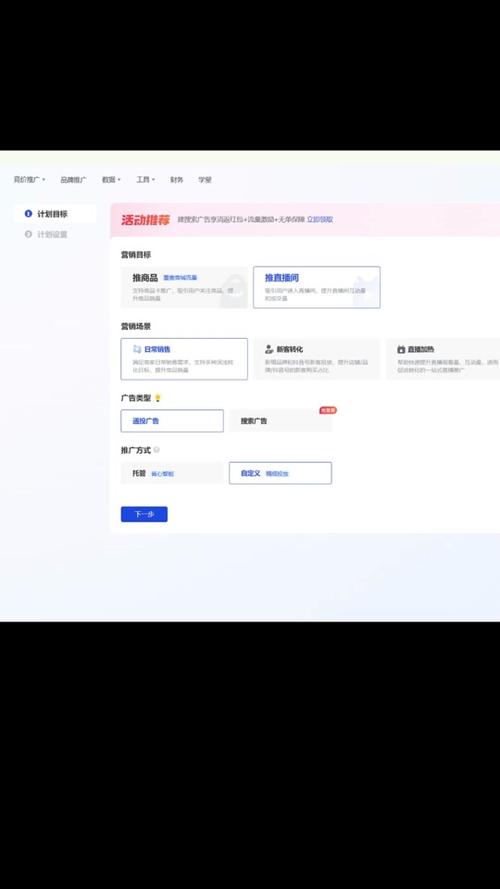Expand the 工具 dropdown menu
Image resolution: width=500 pixels, height=889 pixels.
coord(145,180)
